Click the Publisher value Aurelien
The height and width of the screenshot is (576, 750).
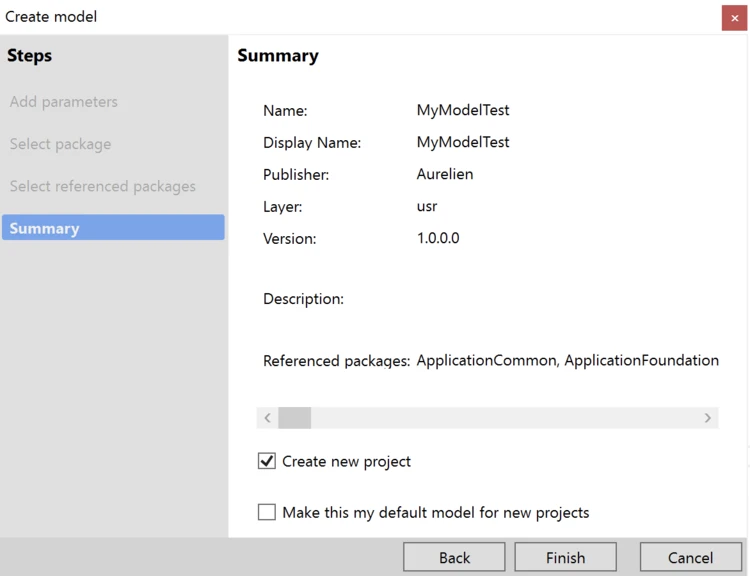[x=445, y=174]
